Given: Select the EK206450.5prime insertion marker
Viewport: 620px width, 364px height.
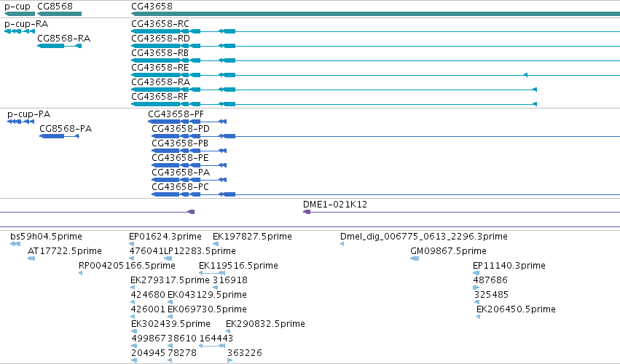Looking at the screenshot, I should (479, 317).
